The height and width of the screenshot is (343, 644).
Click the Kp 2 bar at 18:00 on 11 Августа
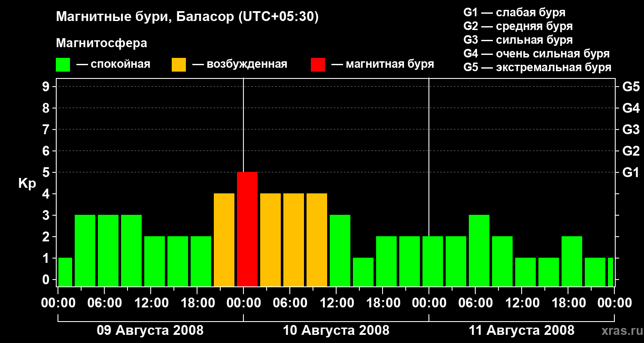point(572,261)
